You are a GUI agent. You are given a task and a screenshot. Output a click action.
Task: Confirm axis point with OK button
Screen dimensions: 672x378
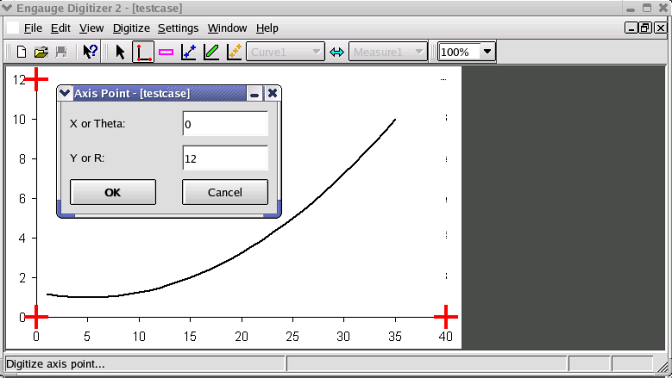tap(113, 192)
